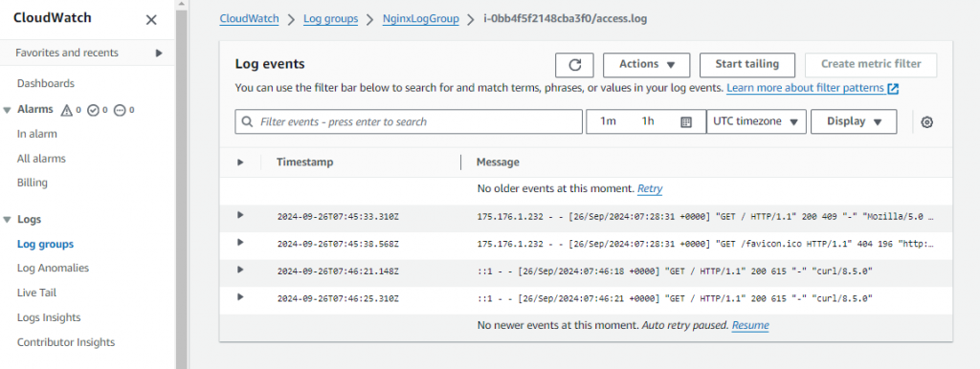Screen dimensions: 980x369
Task: Expand all rows via header arrow
Action: pyautogui.click(x=240, y=163)
